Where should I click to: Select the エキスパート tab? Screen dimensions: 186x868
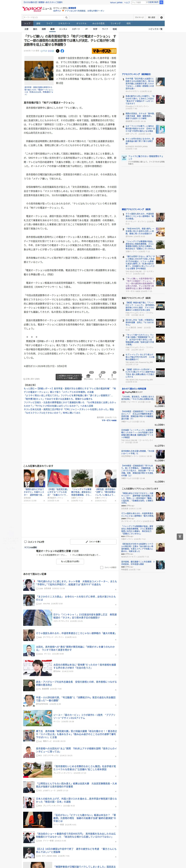pos(64,24)
